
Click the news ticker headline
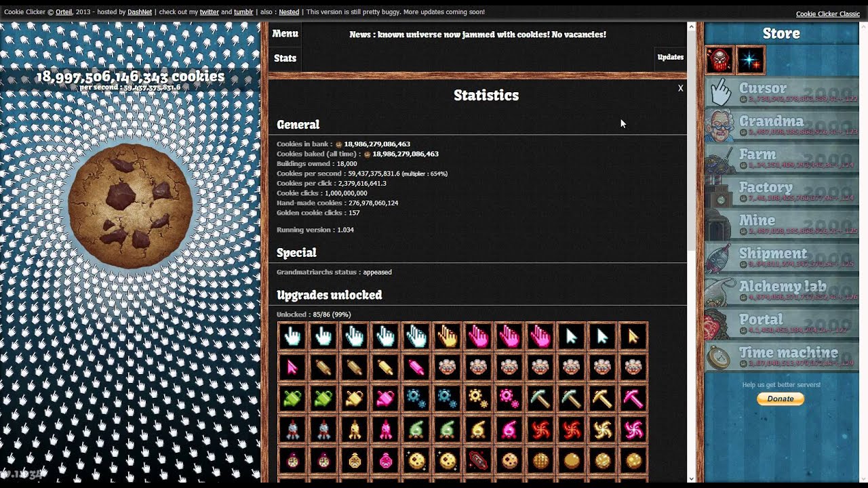click(x=477, y=35)
